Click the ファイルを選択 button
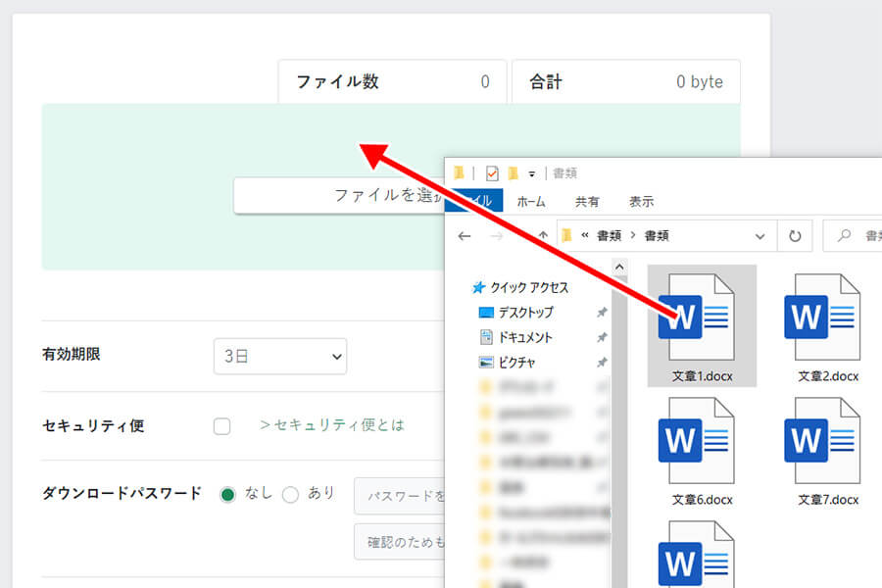The width and height of the screenshot is (882, 588). 339,196
